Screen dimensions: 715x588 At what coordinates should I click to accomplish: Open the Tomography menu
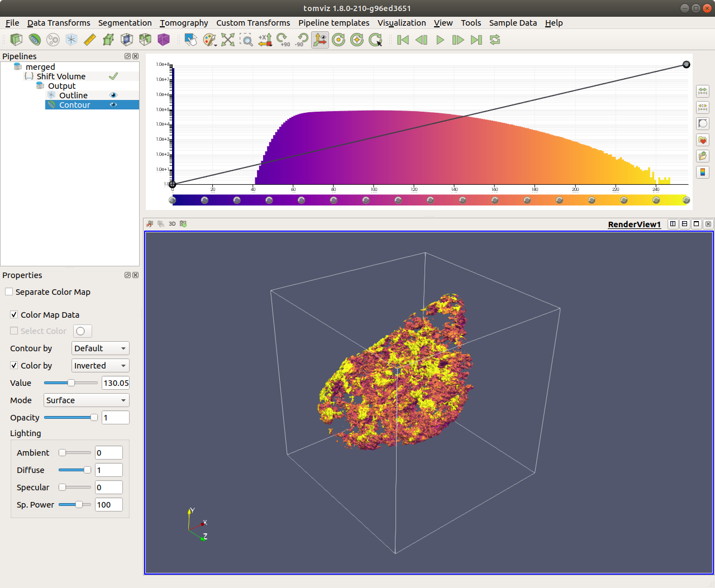coord(184,23)
